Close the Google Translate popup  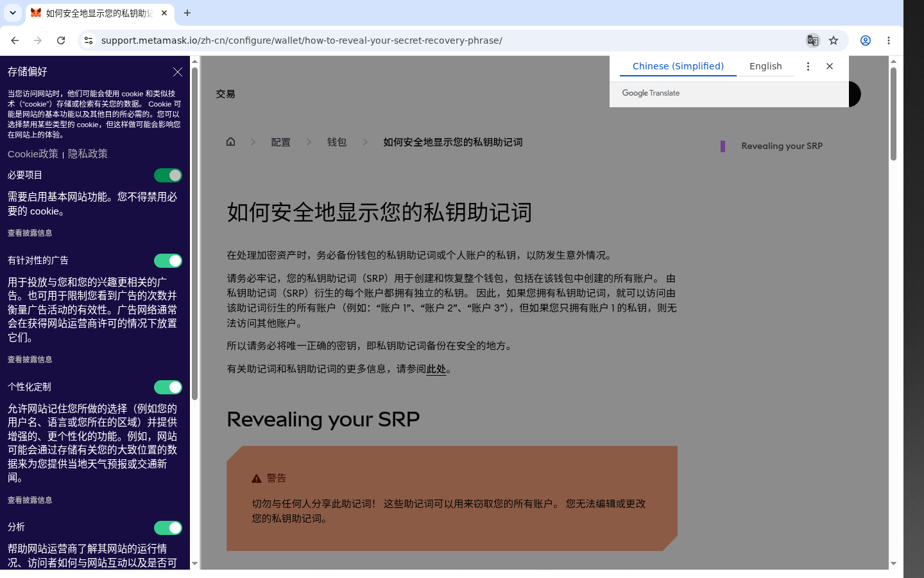point(830,66)
